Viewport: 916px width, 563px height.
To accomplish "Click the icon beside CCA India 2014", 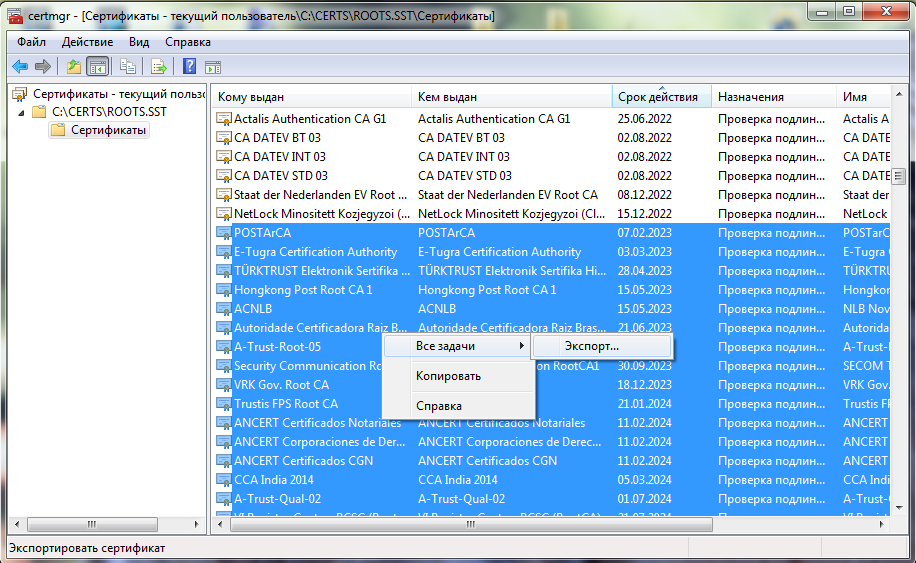I will tap(224, 480).
